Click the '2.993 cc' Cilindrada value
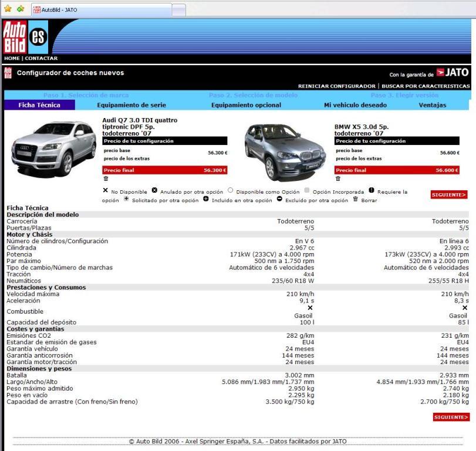Viewport: 476px width, 451px height. click(457, 248)
